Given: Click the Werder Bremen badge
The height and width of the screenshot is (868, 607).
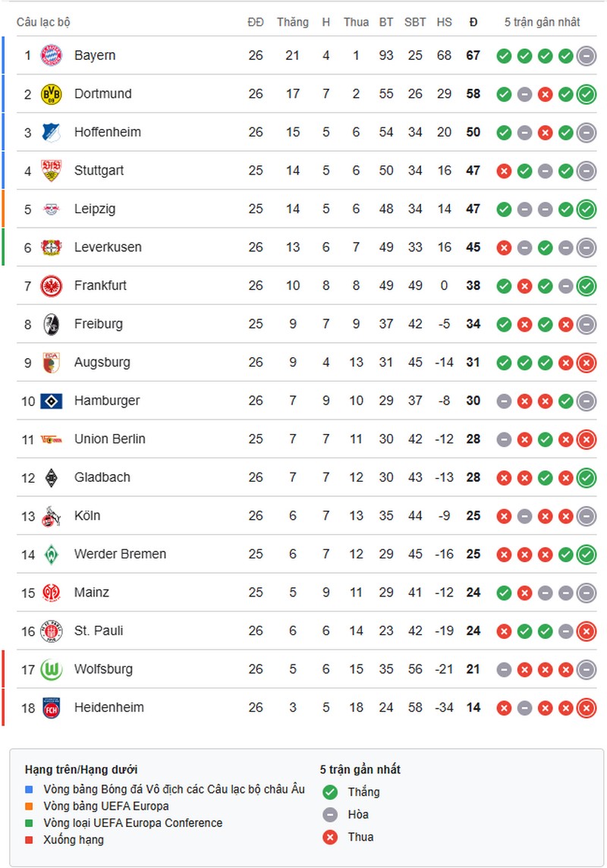Looking at the screenshot, I should pyautogui.click(x=49, y=554).
